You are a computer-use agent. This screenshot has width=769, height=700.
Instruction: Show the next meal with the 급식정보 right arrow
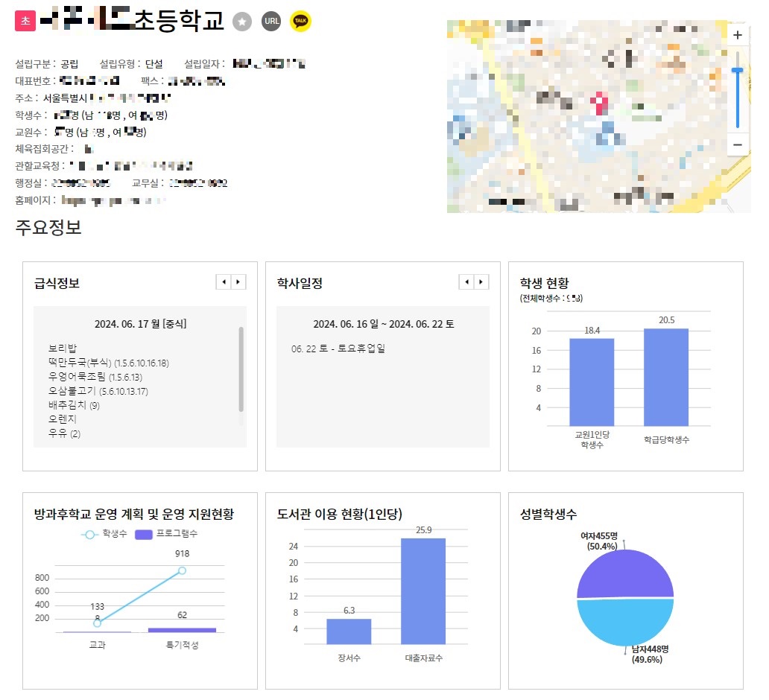(x=238, y=281)
